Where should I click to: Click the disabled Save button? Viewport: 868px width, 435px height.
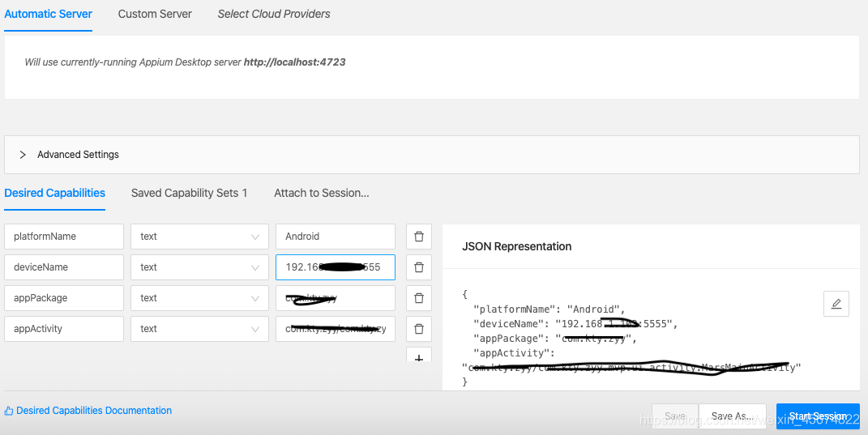[x=675, y=416]
